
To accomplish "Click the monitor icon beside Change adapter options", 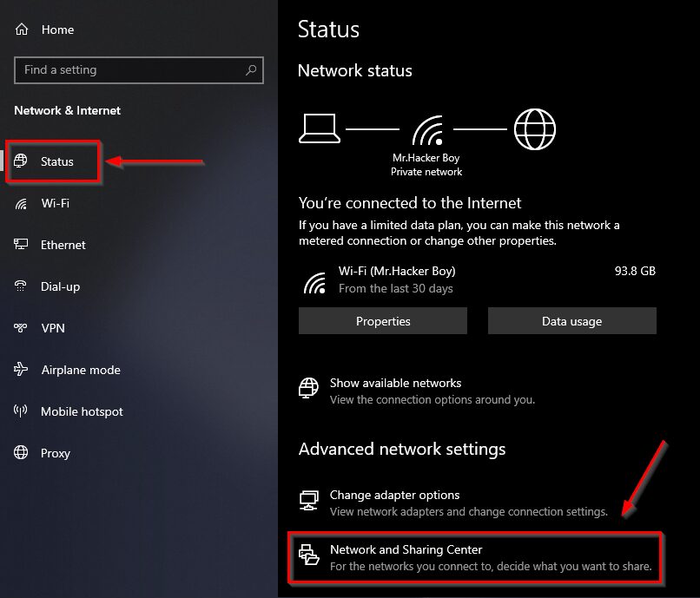I will click(x=308, y=501).
